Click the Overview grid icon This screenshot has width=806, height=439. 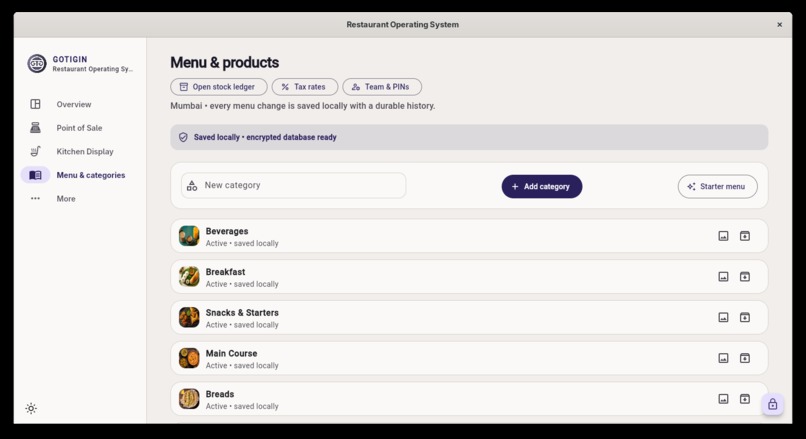(35, 104)
